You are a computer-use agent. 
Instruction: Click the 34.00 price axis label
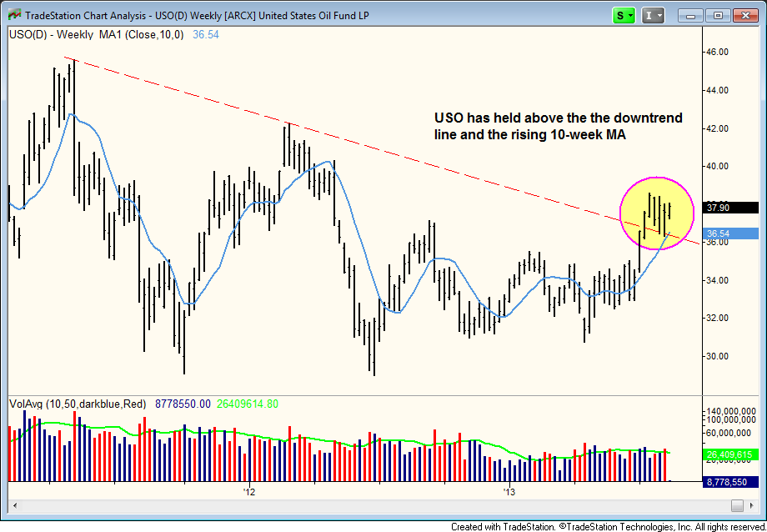[x=718, y=280]
